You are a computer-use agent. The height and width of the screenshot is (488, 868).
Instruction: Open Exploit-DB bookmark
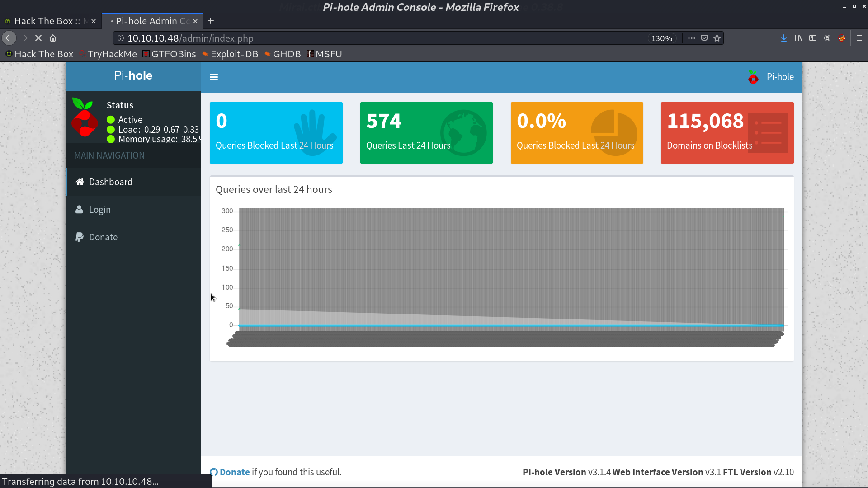230,54
